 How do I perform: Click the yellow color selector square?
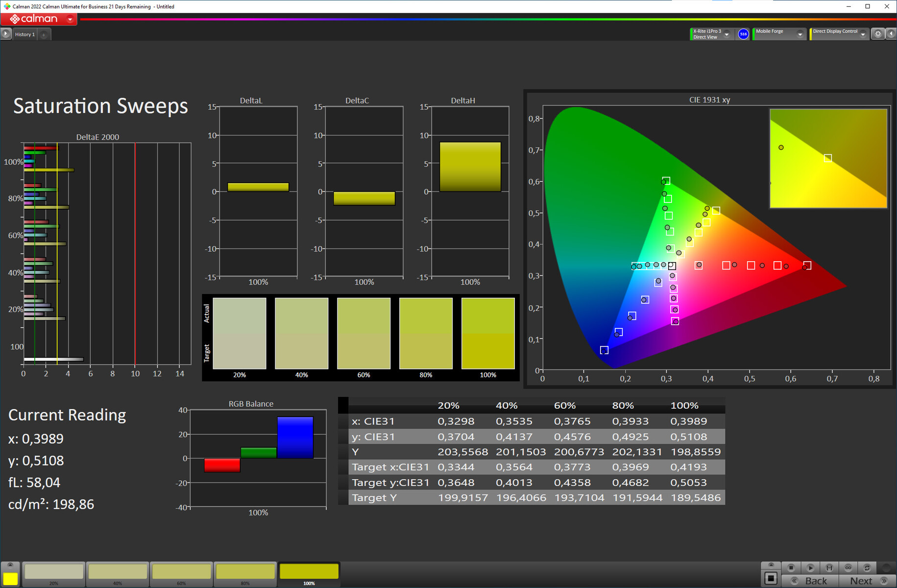coord(10,578)
